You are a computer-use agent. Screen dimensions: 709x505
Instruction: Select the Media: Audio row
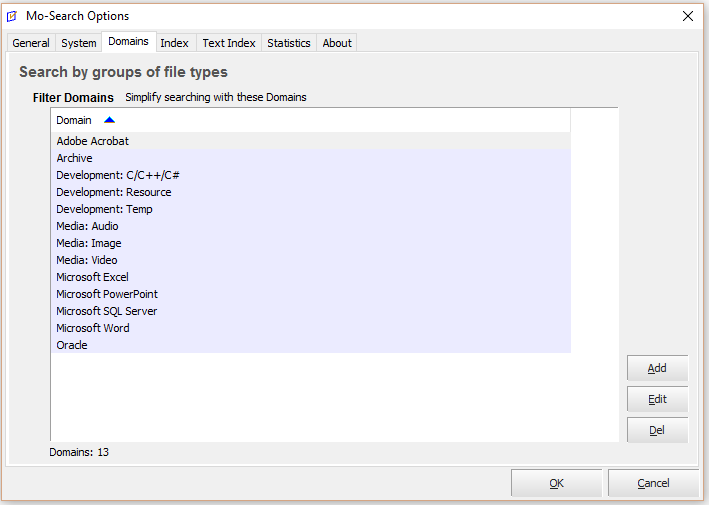311,226
